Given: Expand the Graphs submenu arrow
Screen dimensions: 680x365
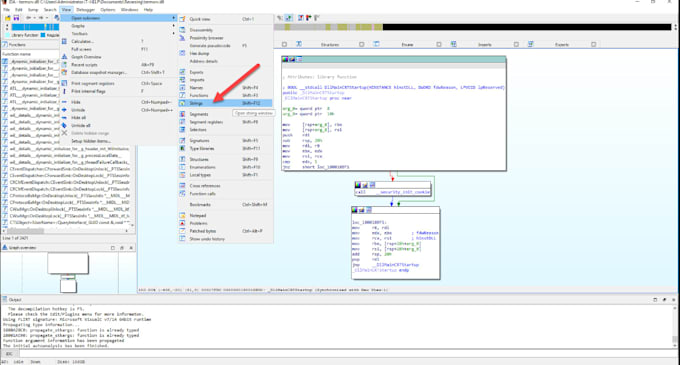Looking at the screenshot, I should (174, 26).
